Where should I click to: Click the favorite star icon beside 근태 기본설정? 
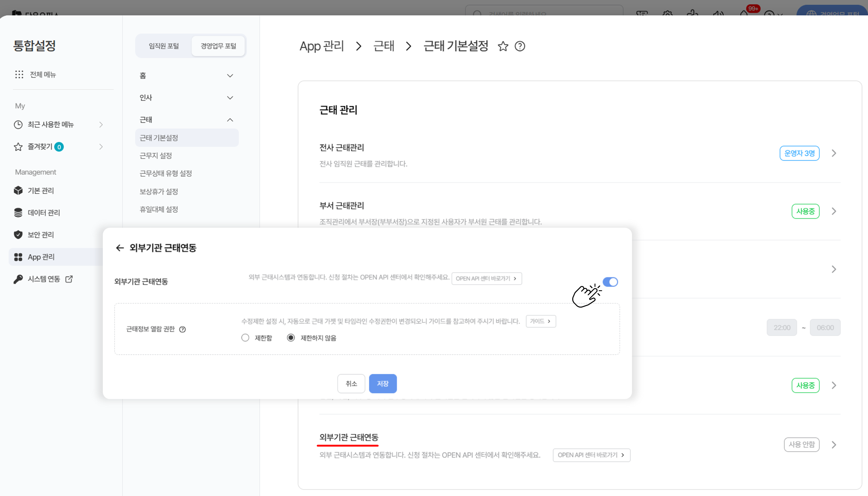tap(503, 46)
